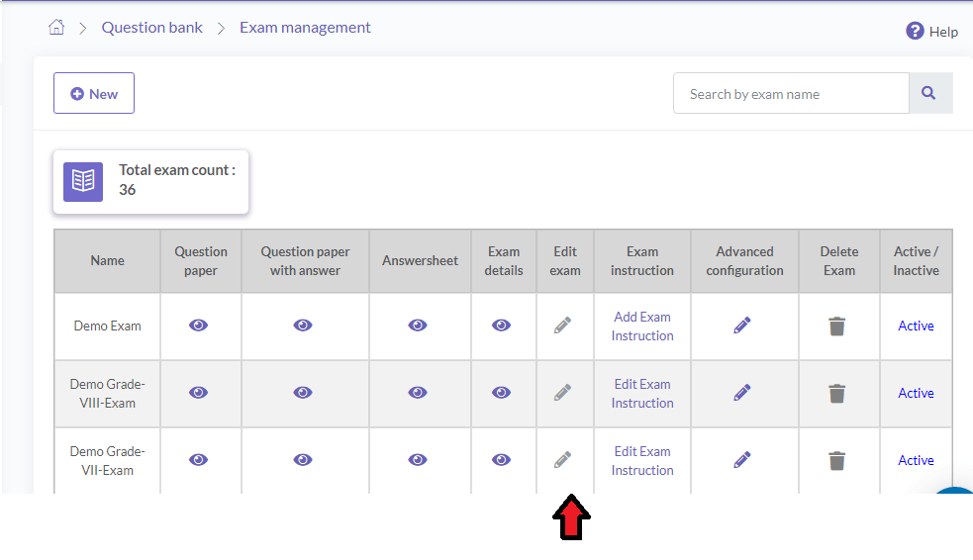Screen dimensions: 973x560
Task: Open Advanced configuration for Demo Exam
Action: coord(742,326)
